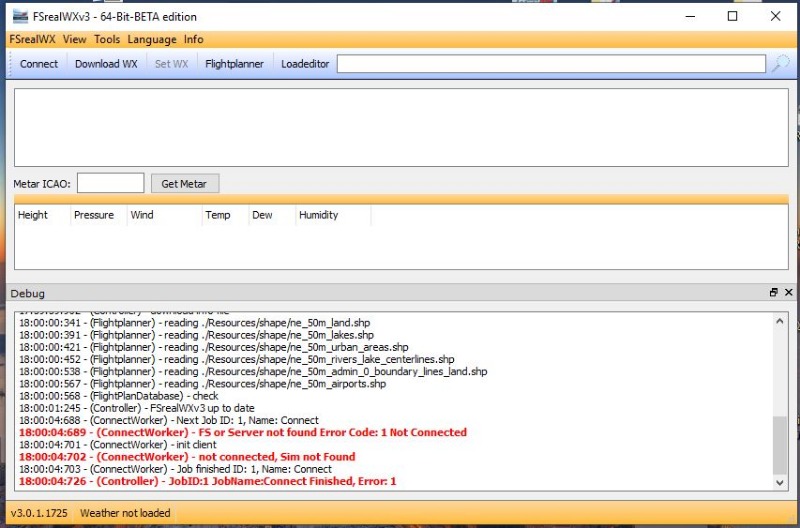Click the Humidity column header
The width and height of the screenshot is (800, 528).
click(x=333, y=215)
